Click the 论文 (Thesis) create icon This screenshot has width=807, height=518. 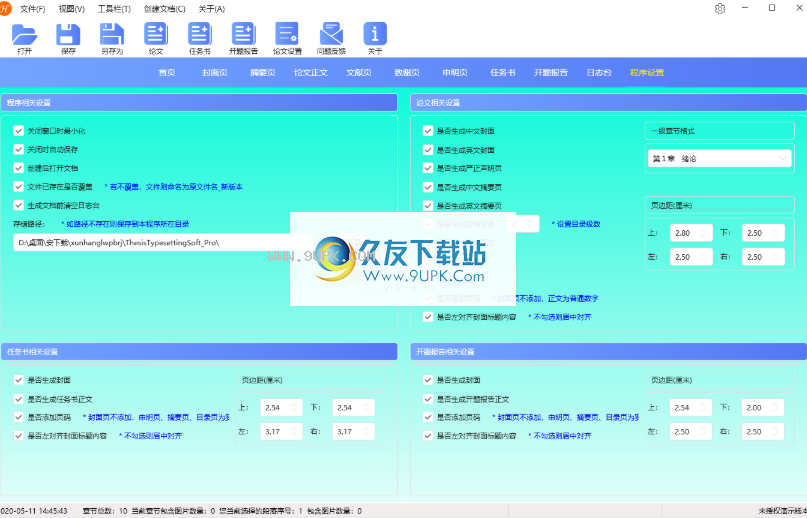tap(155, 34)
